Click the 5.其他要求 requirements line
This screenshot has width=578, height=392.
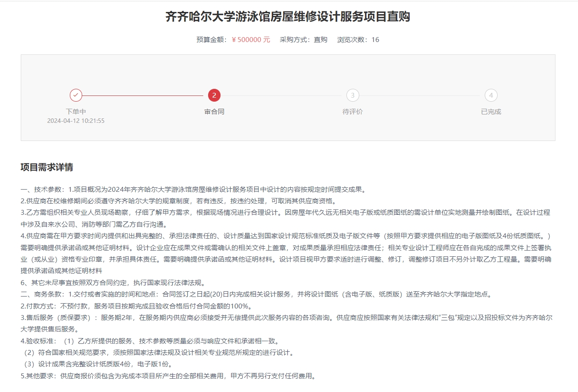click(168, 376)
